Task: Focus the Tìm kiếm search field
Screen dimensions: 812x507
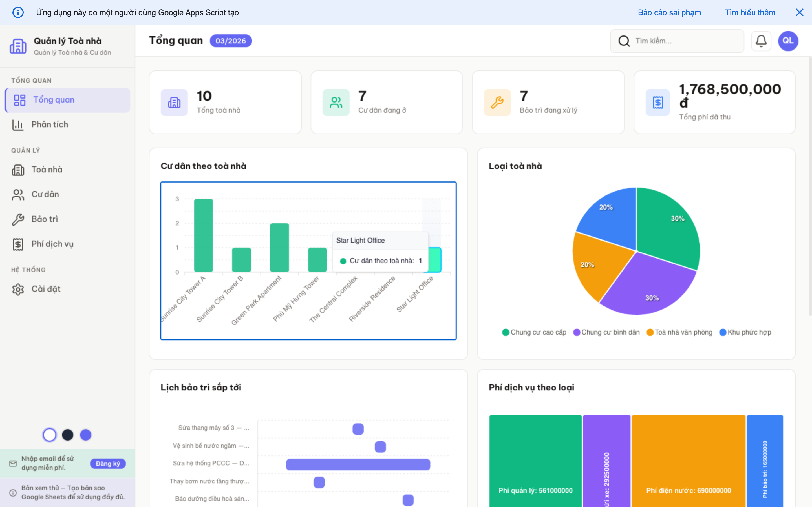Action: tap(685, 41)
